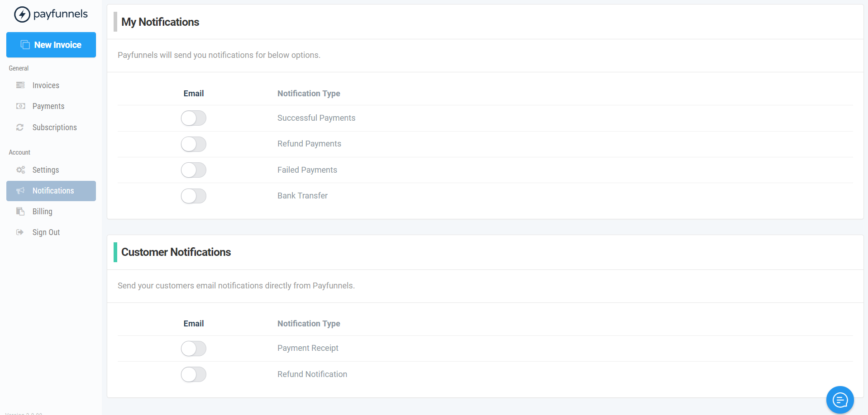Viewport: 868px width, 415px height.
Task: Enable Successful Payments email toggle
Action: [194, 118]
